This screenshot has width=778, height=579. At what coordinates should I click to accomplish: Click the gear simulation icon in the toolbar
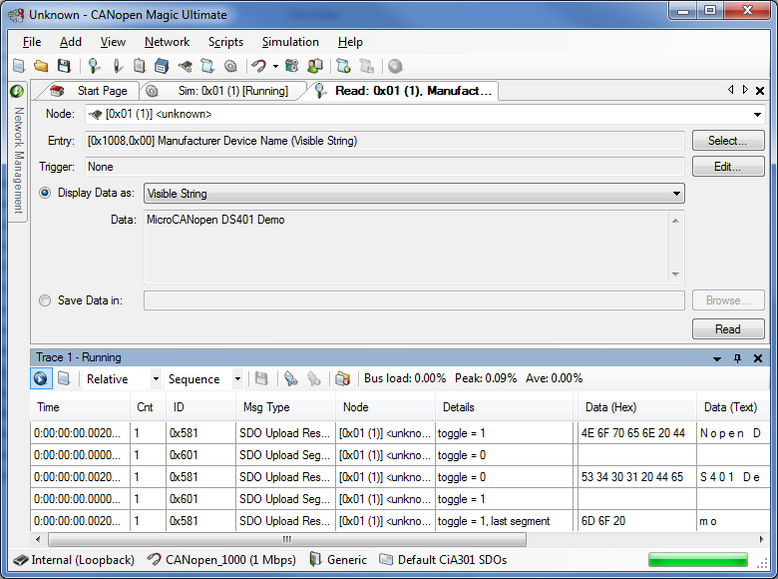(231, 66)
